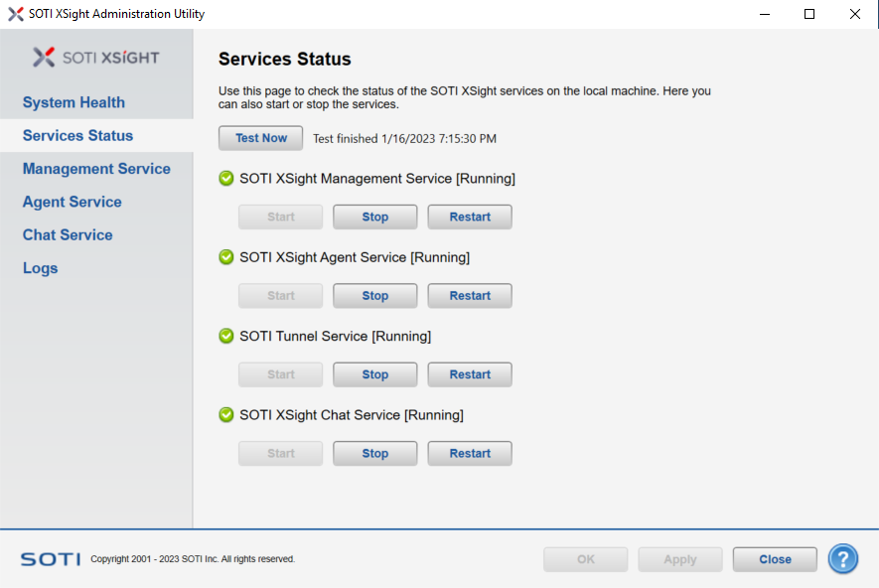Image resolution: width=879 pixels, height=588 pixels.
Task: Open the Agent Service page
Action: [73, 202]
